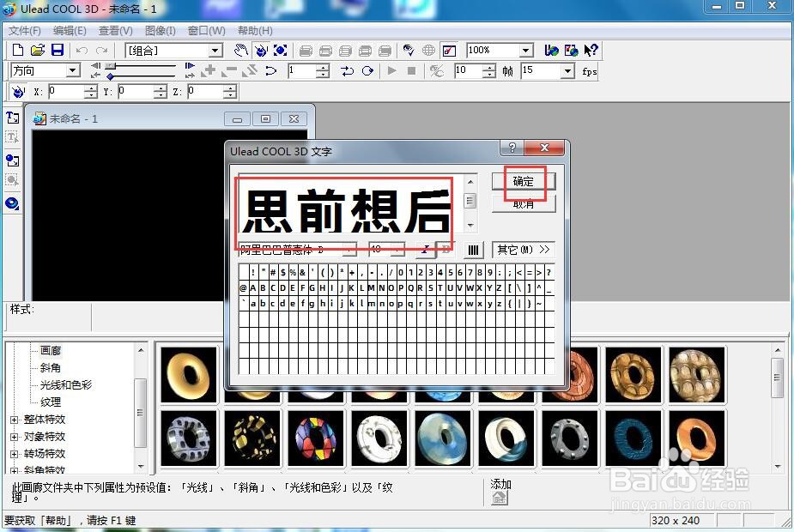Expand the 对象特效 tree node

(x=15, y=437)
